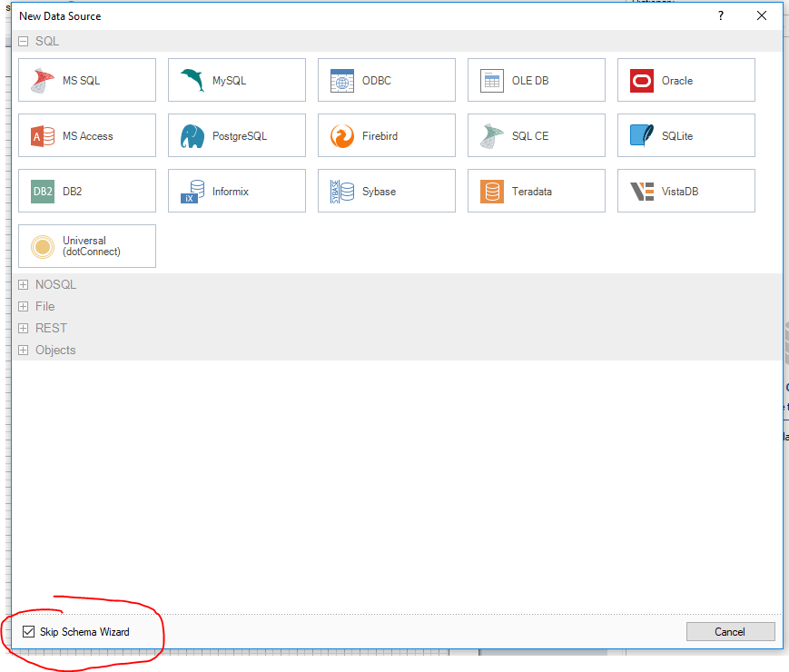The height and width of the screenshot is (672, 789).
Task: Expand the REST section
Action: (23, 328)
